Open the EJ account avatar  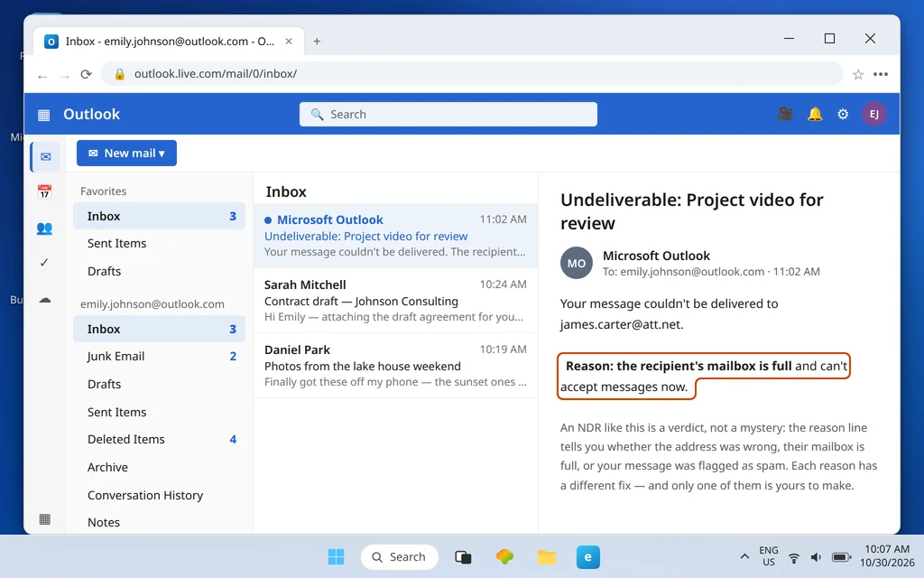[873, 114]
